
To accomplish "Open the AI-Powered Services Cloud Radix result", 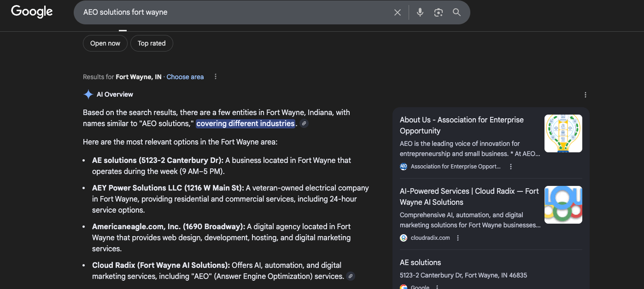I will coord(469,196).
